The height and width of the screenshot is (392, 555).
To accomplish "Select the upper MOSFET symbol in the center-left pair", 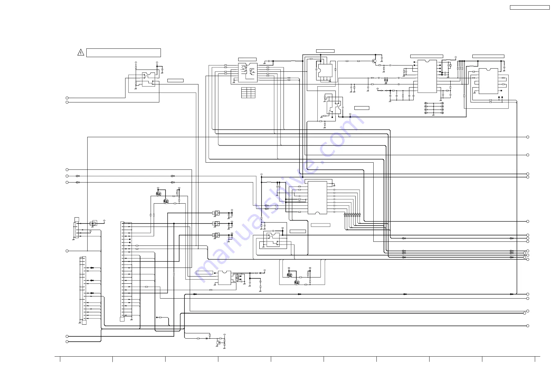I will [x=159, y=194].
